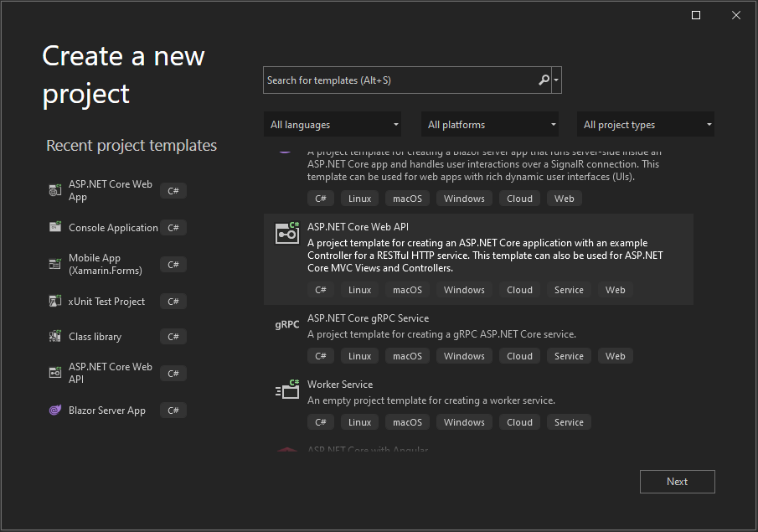Click the macOS tag under Web API
Image resolution: width=758 pixels, height=532 pixels.
408,290
